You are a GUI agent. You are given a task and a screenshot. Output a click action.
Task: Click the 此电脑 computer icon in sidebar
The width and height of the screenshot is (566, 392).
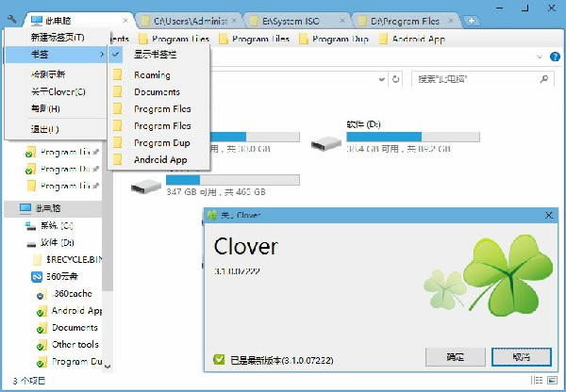click(25, 208)
